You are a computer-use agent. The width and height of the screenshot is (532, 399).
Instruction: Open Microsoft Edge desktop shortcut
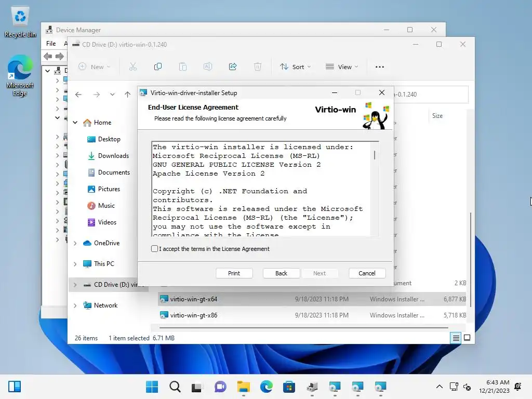pyautogui.click(x=20, y=75)
